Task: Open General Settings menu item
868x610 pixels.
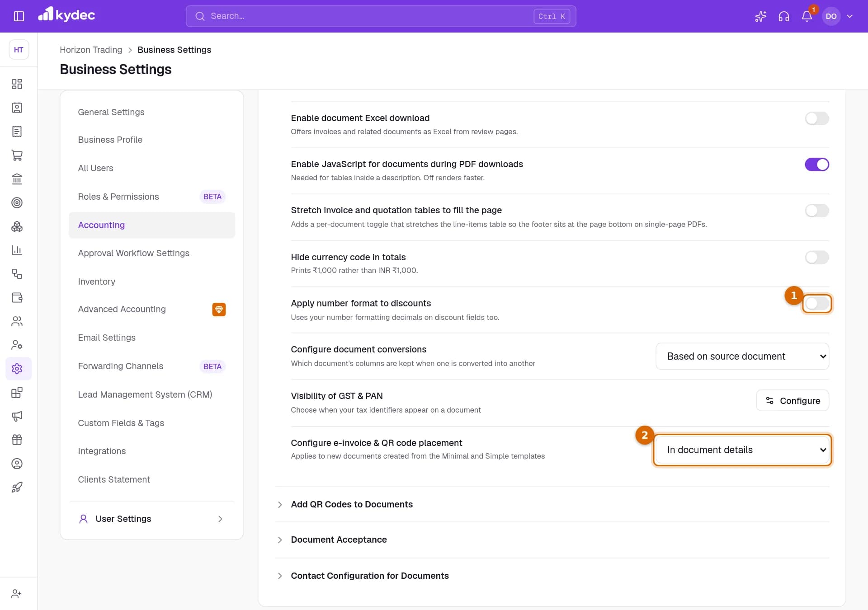Action: (152, 112)
